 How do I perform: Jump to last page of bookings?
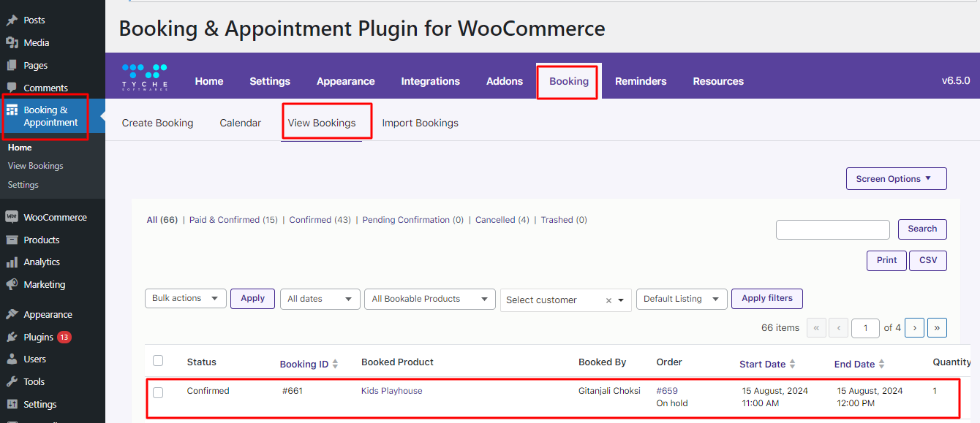click(937, 328)
